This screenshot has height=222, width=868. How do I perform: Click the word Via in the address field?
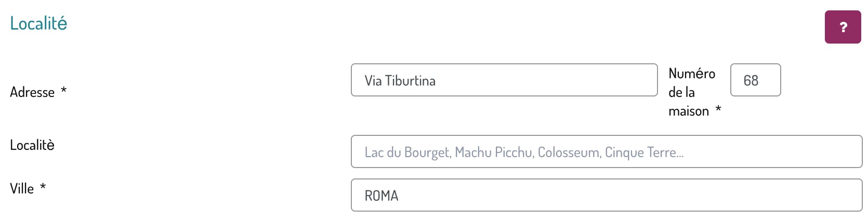point(373,81)
